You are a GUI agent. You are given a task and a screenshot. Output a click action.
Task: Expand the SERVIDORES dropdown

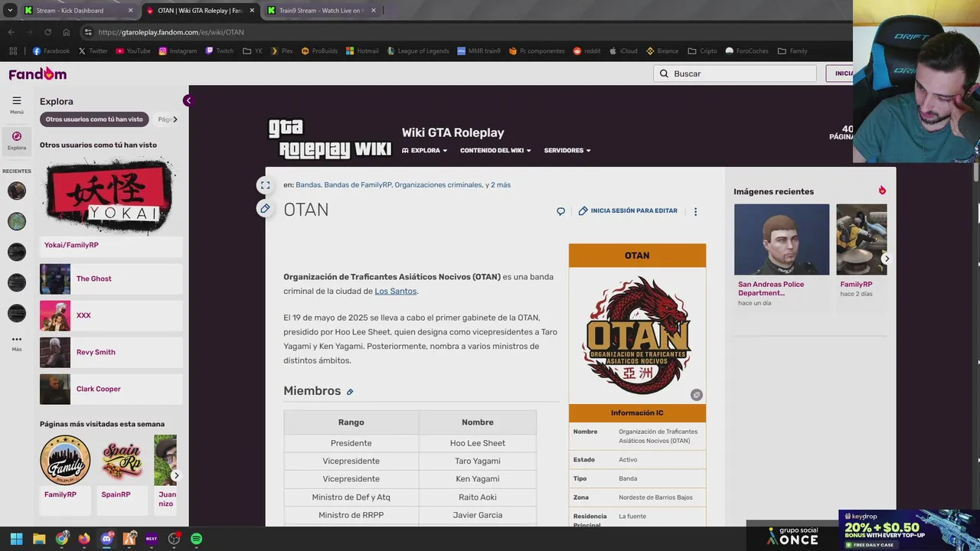click(x=567, y=151)
